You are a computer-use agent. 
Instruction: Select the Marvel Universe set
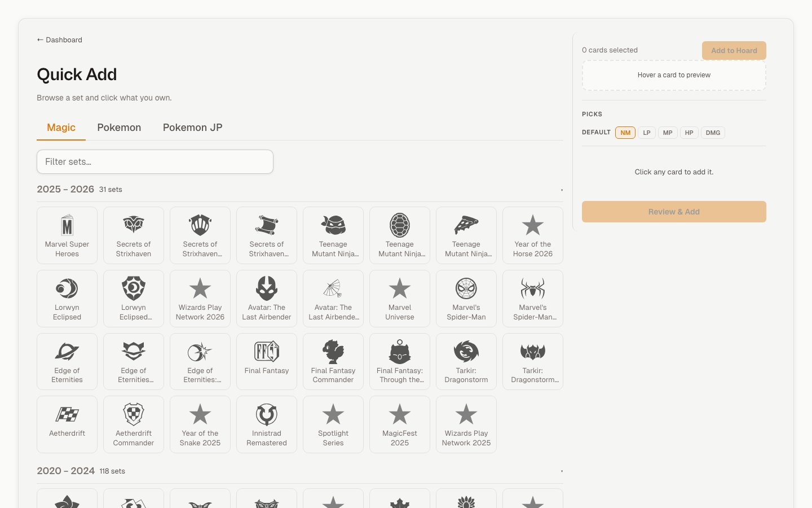400,299
